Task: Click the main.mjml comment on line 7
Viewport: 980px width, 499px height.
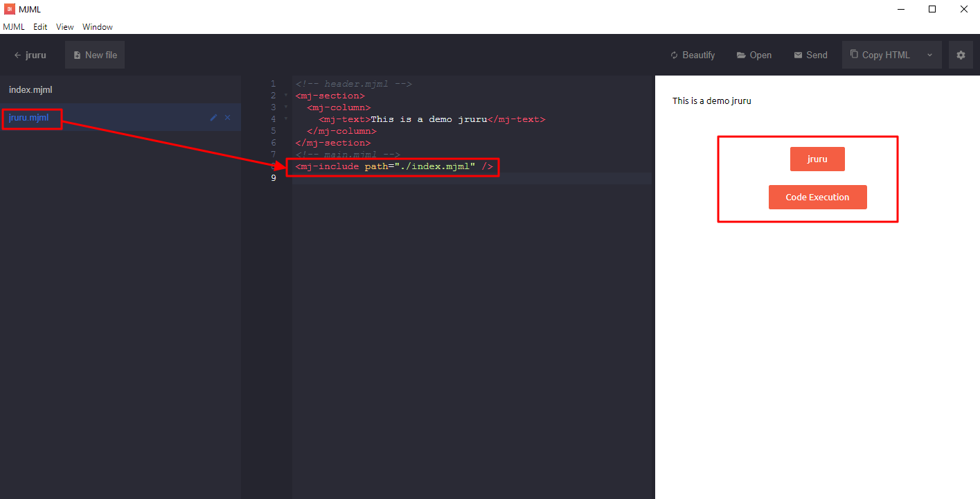Action: click(x=348, y=155)
